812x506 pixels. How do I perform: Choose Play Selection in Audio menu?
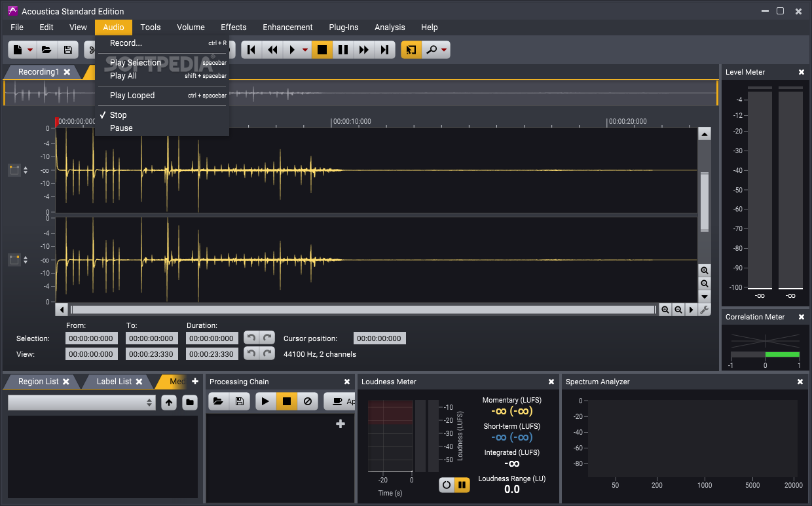point(162,63)
